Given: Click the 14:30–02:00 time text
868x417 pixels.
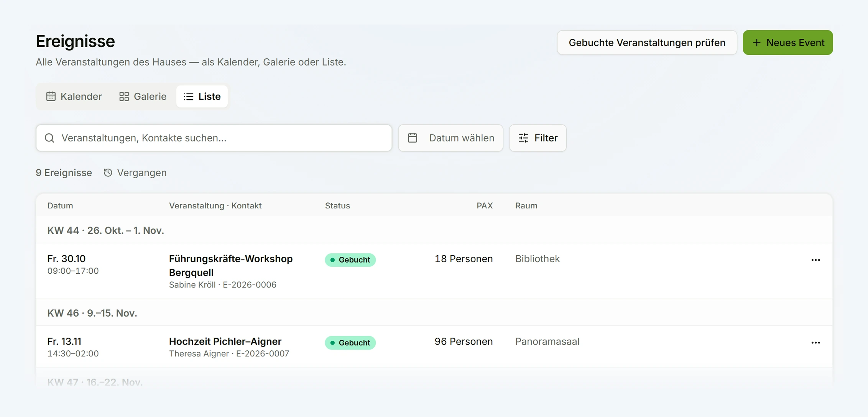Looking at the screenshot, I should coord(73,353).
